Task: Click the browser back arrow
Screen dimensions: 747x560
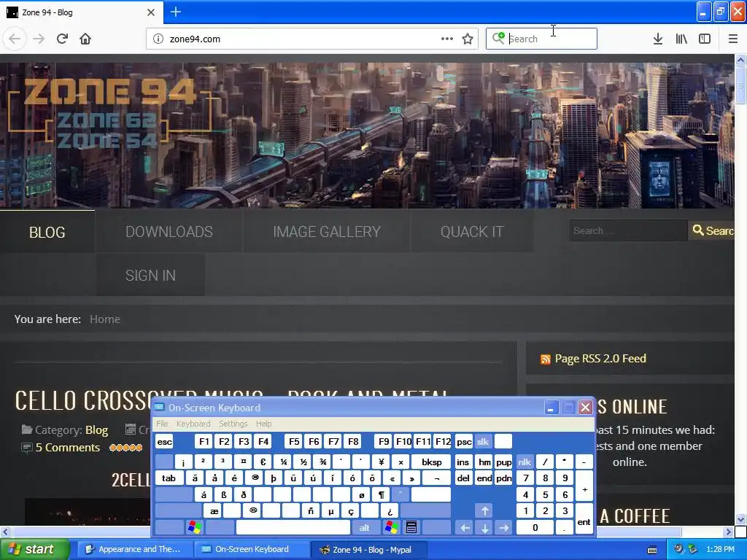Action: click(15, 39)
